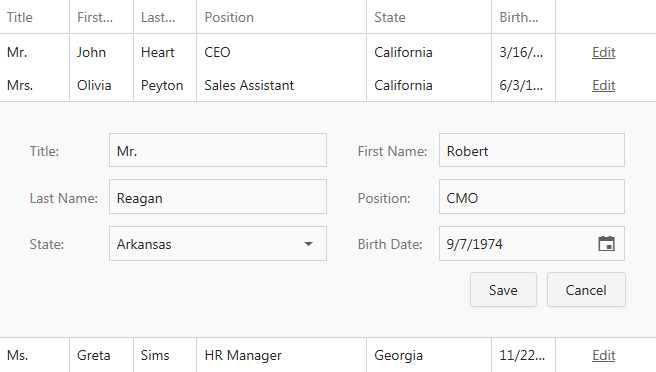The image size is (656, 372).
Task: Sort by the State column header
Action: click(x=429, y=17)
